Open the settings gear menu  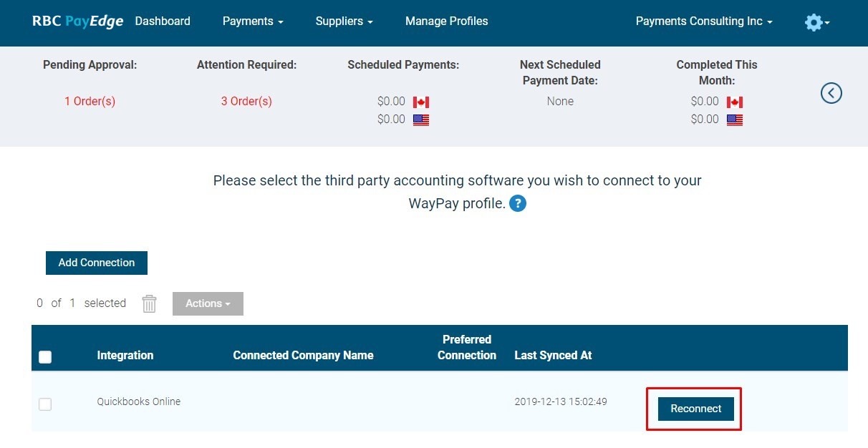pos(816,22)
